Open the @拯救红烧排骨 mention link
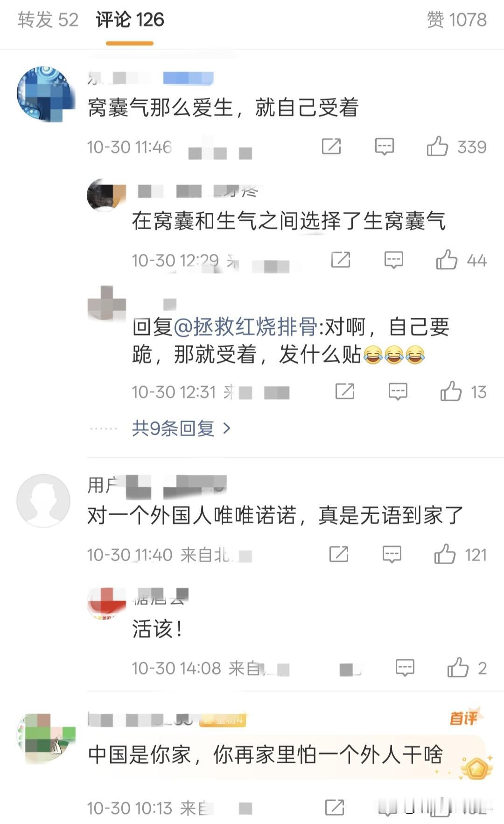This screenshot has width=504, height=824. tap(246, 327)
